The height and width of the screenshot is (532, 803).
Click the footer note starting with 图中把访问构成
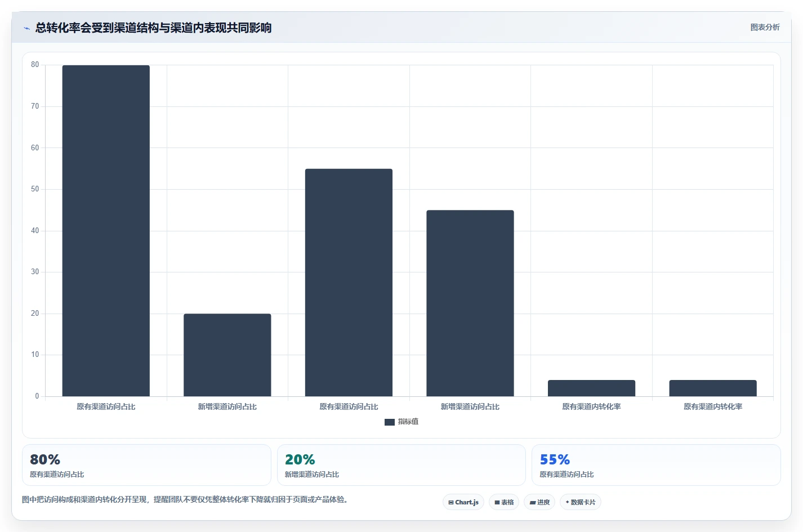point(185,499)
